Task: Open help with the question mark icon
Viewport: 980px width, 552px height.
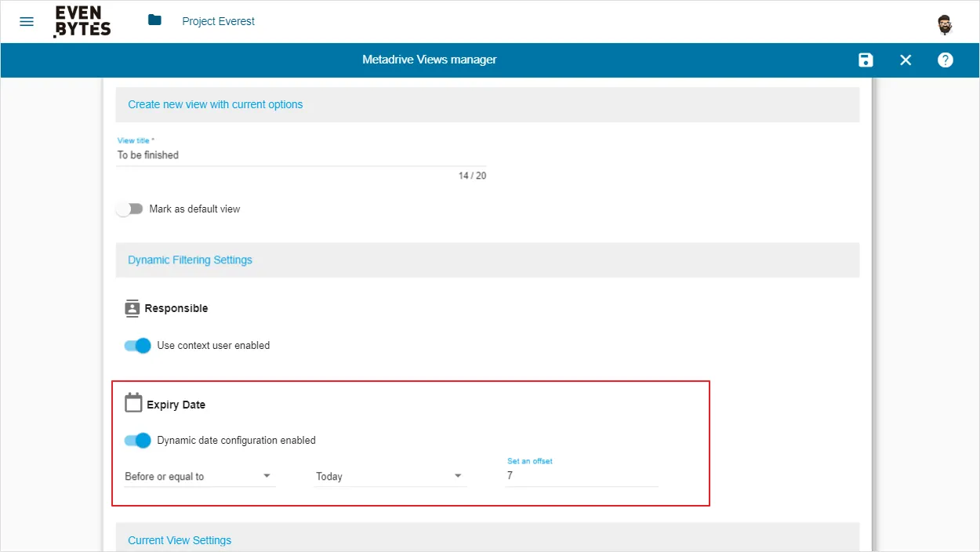Action: click(946, 60)
